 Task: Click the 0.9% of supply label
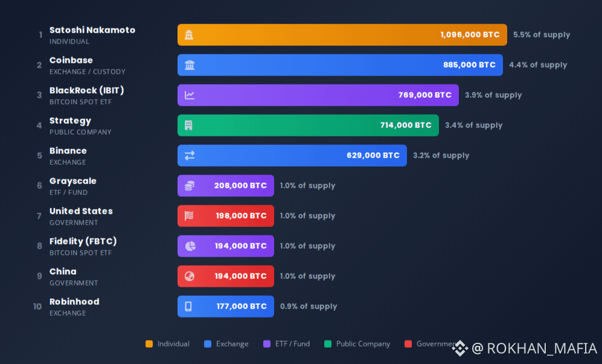tap(309, 307)
